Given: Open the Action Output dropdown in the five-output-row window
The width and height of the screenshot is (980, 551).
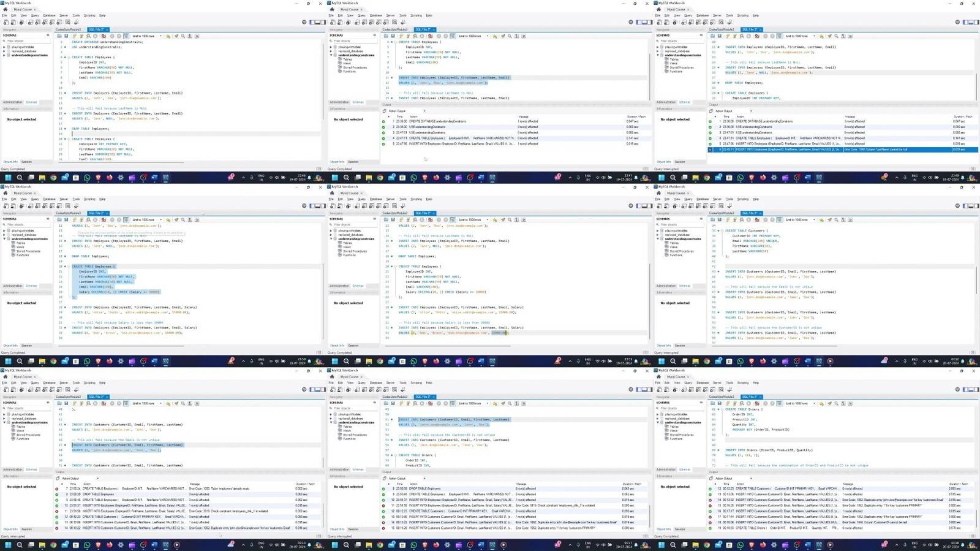Looking at the screenshot, I should click(x=406, y=111).
